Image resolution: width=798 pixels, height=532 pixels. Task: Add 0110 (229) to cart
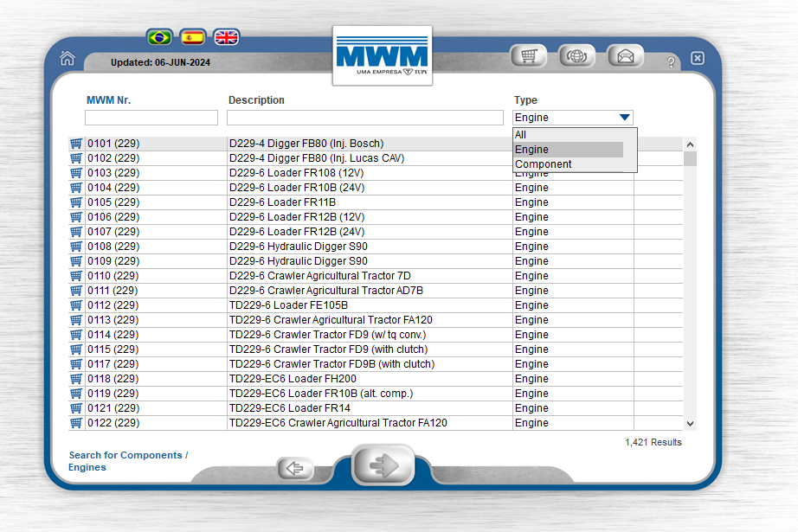pyautogui.click(x=76, y=276)
